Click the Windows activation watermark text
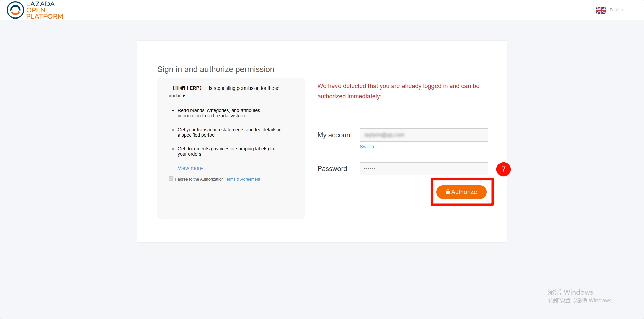 580,296
